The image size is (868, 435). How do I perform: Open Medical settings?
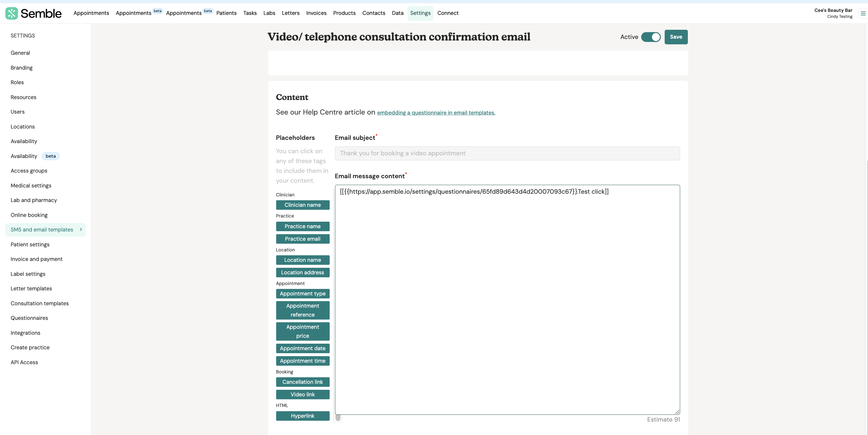31,185
